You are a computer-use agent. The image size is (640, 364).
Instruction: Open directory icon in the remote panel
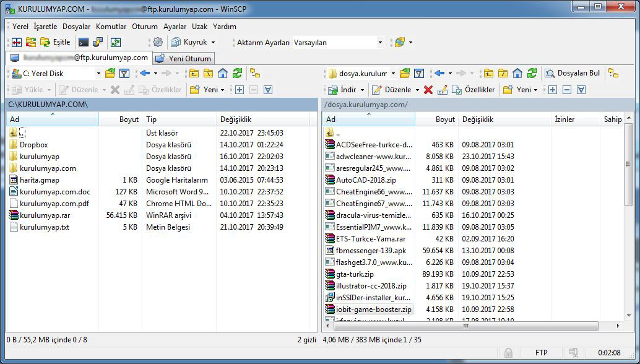(405, 74)
